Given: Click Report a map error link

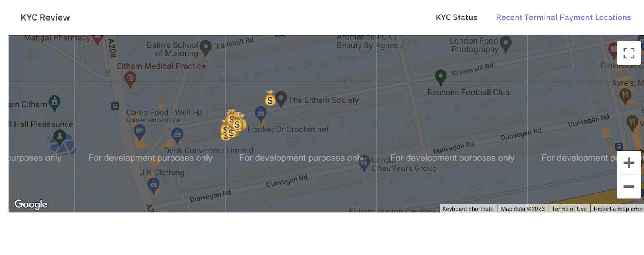Looking at the screenshot, I should click(x=618, y=209).
